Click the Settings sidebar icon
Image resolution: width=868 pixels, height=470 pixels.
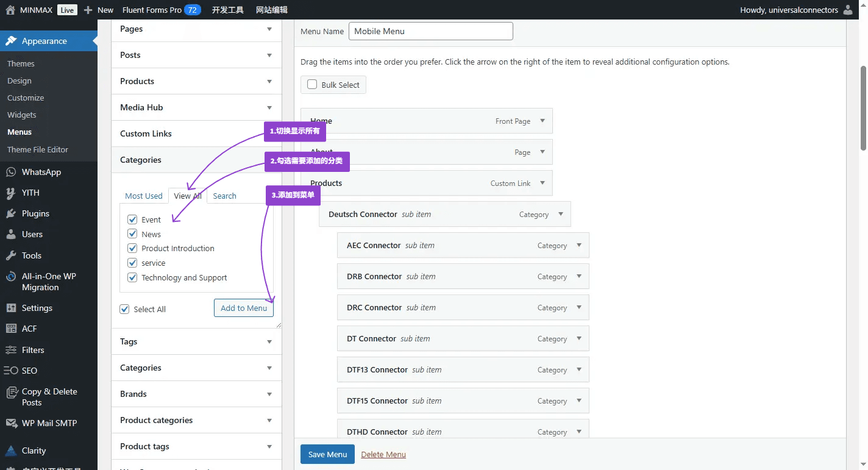coord(10,308)
